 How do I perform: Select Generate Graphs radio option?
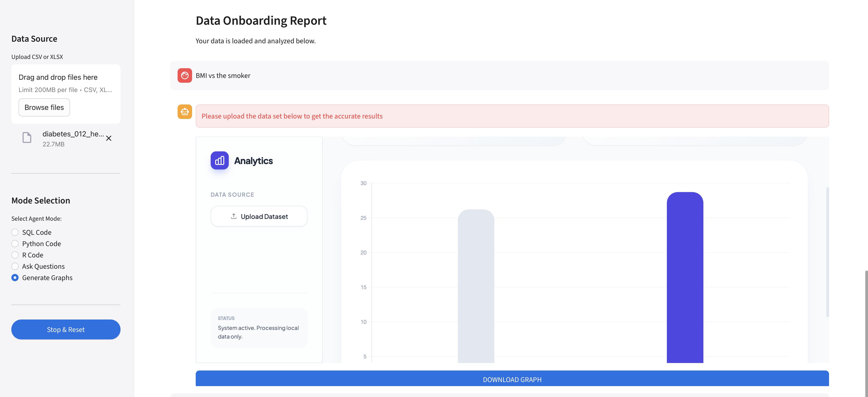15,278
